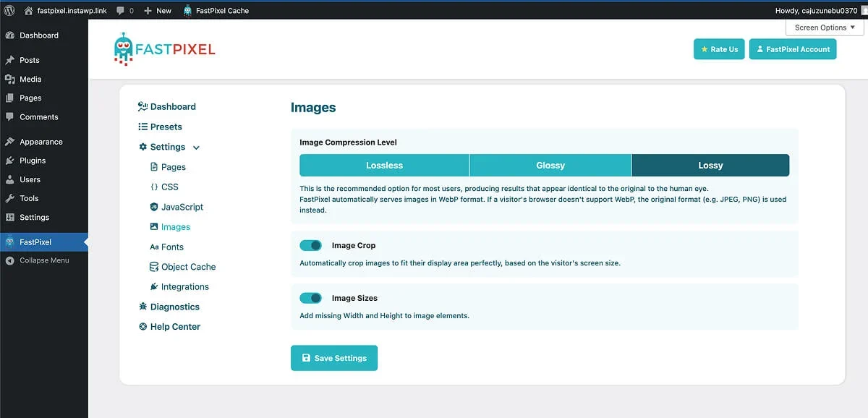Screen dimensions: 868x418
Task: Toggle the Image Sizes switch
Action: (310, 298)
